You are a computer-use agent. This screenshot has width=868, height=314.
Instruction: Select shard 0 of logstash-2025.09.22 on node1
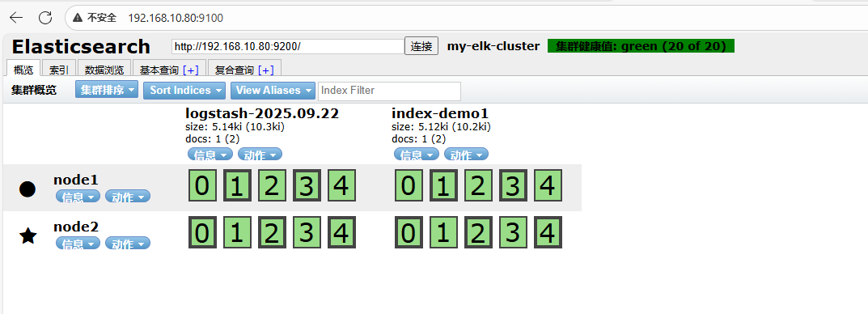(202, 185)
